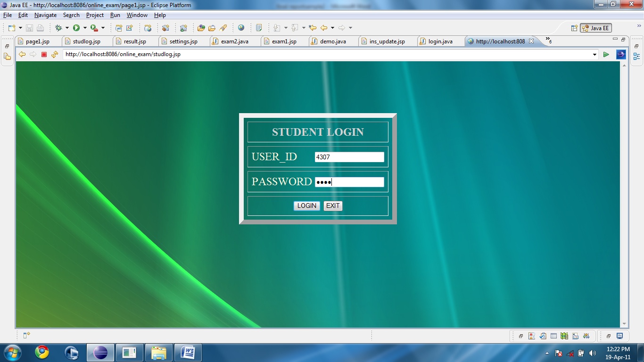Click the Open Type flashlight toolbar icon
644x362 pixels.
point(223,28)
